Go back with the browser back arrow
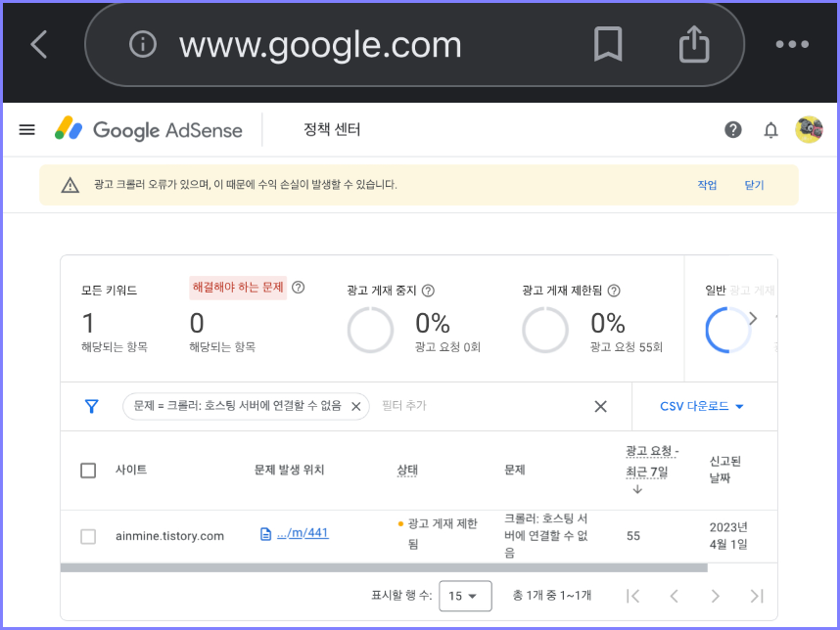Screen dimensions: 840x630 pos(39,44)
